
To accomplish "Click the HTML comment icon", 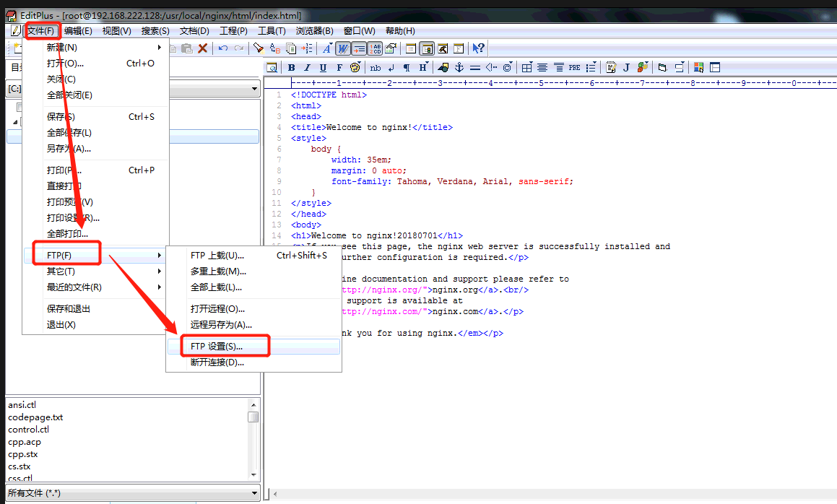I will point(491,67).
